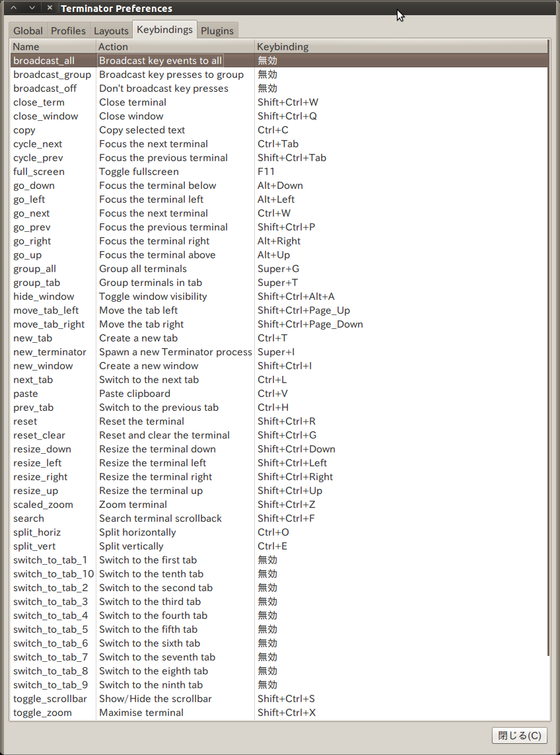The image size is (560, 755).
Task: Select 'Switch to the eighth tab' action
Action: point(154,671)
